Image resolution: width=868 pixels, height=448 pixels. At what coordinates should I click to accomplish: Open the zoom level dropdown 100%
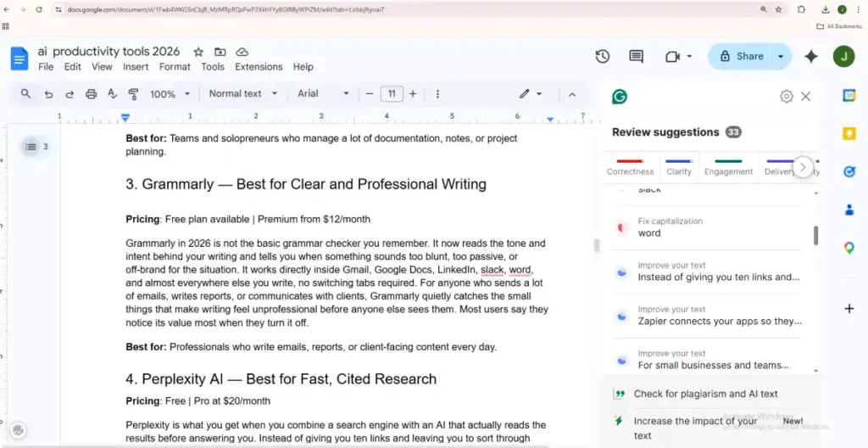click(170, 94)
